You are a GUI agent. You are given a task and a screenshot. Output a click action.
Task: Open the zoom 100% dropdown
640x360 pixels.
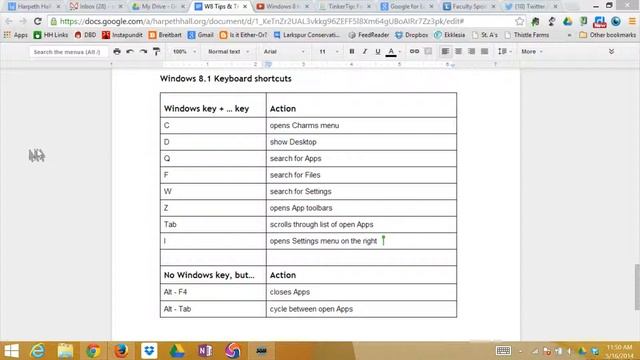[x=184, y=51]
